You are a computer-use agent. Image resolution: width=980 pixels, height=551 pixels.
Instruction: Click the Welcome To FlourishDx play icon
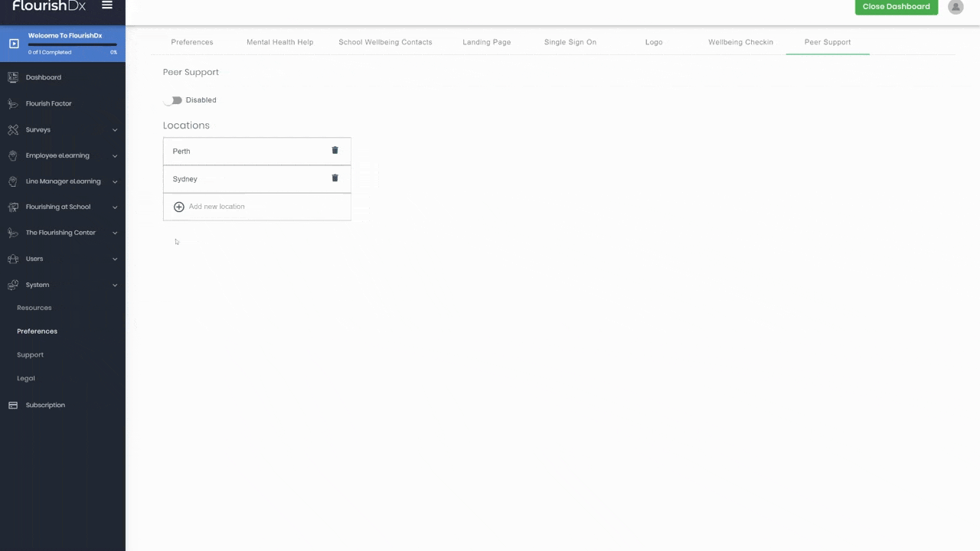coord(14,44)
